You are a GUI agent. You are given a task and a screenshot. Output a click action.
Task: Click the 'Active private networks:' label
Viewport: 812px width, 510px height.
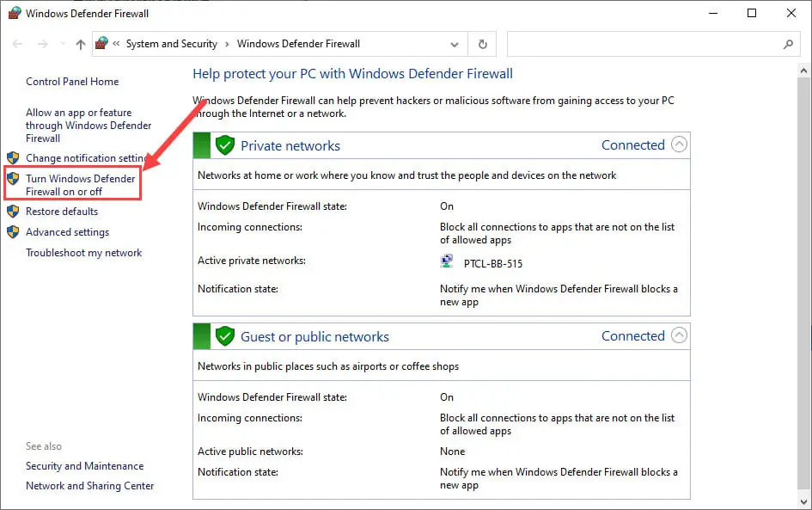tap(252, 261)
